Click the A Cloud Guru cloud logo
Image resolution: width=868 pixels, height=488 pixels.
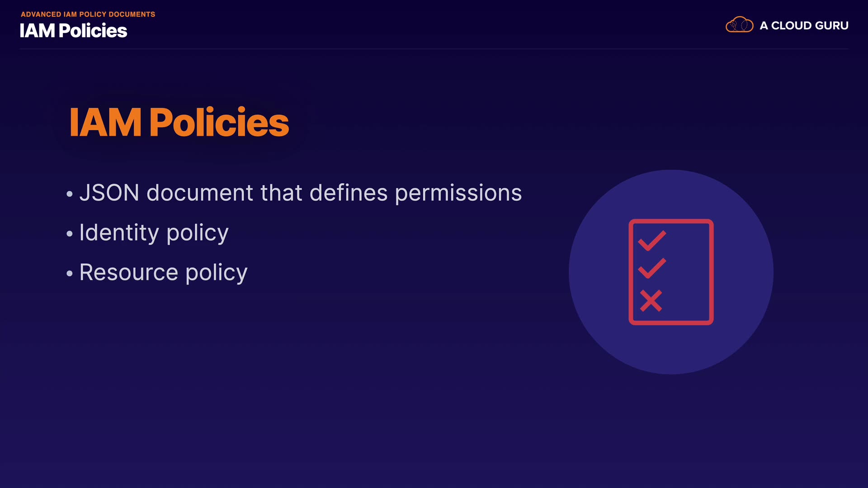739,25
